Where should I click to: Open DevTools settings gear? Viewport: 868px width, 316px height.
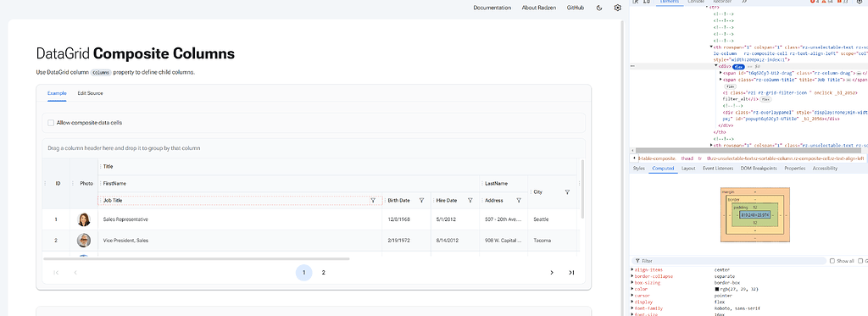coord(859,2)
